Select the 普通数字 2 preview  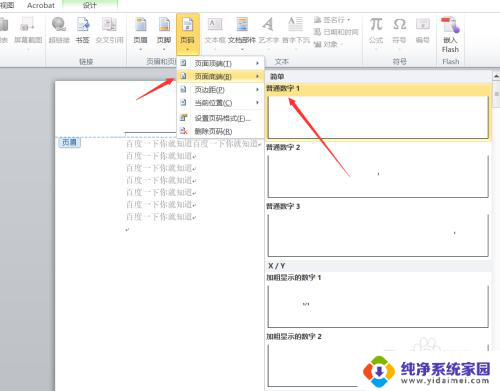click(378, 176)
